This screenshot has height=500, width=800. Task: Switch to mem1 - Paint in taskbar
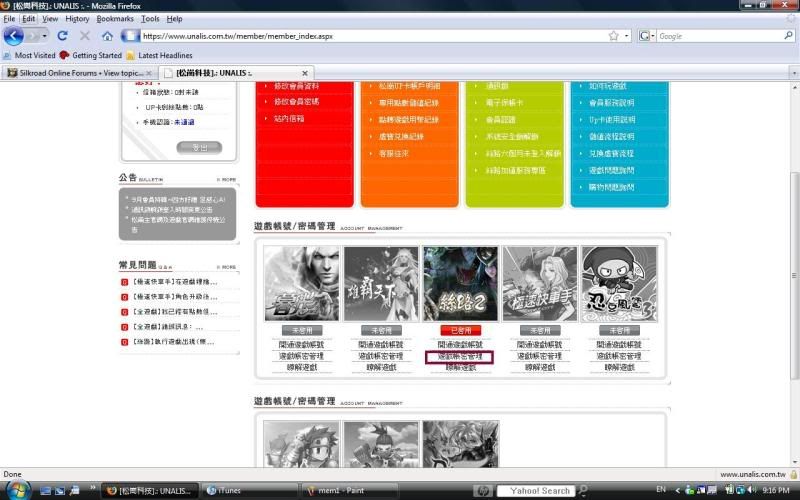click(x=349, y=491)
